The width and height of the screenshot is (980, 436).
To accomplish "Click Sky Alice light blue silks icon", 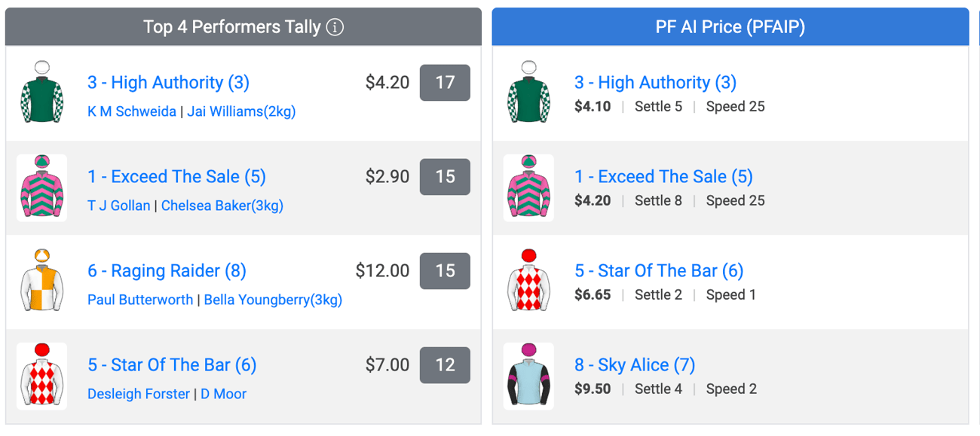I will [528, 376].
